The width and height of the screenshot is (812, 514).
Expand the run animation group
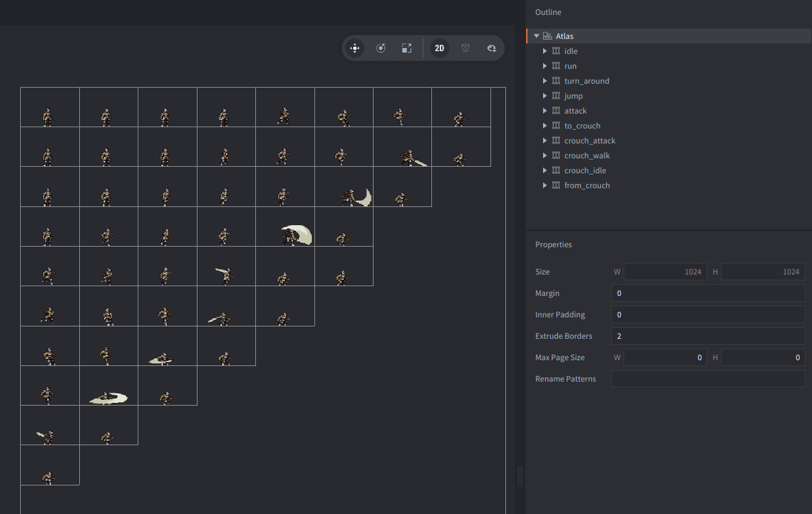pos(545,66)
